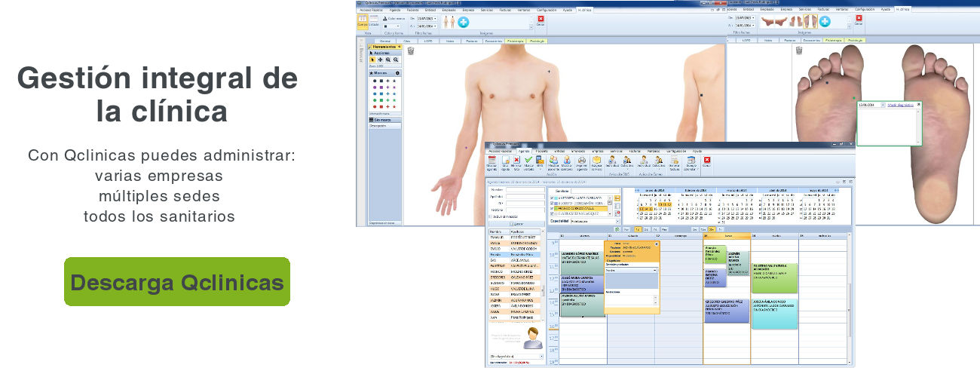The width and height of the screenshot is (980, 377).
Task: Open the Facturas menu in body window
Action: (x=505, y=10)
